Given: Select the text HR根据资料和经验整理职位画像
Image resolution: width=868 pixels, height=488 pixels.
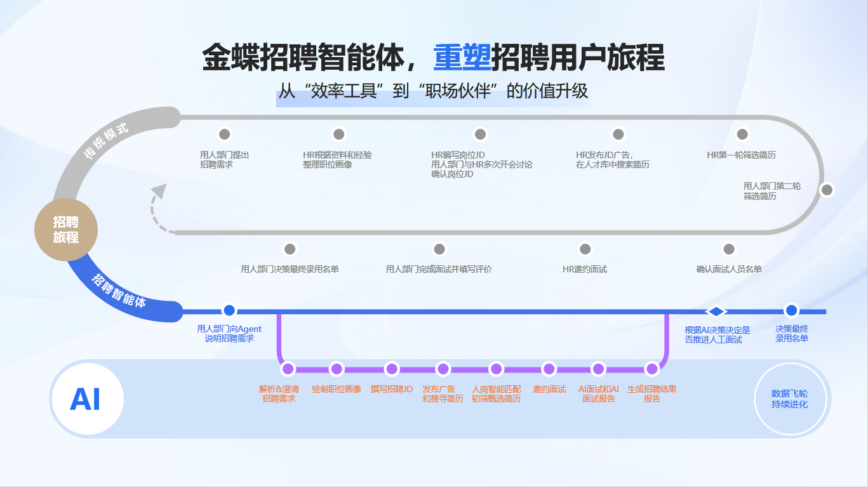Looking at the screenshot, I should pos(337,159).
